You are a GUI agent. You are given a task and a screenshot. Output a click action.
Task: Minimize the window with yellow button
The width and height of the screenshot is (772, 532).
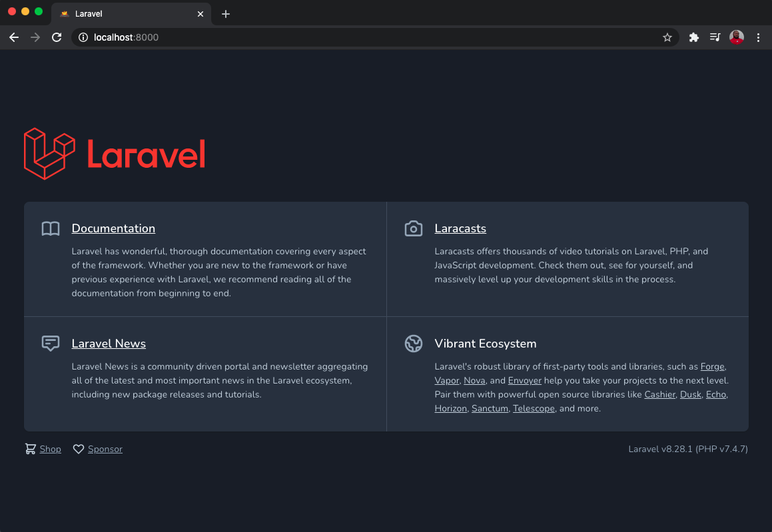click(25, 11)
